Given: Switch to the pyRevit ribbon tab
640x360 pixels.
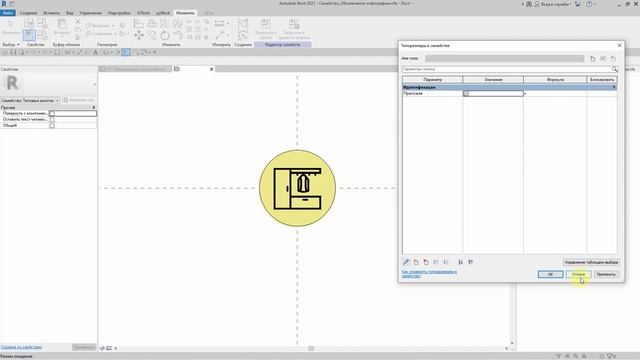Looking at the screenshot, I should (163, 13).
